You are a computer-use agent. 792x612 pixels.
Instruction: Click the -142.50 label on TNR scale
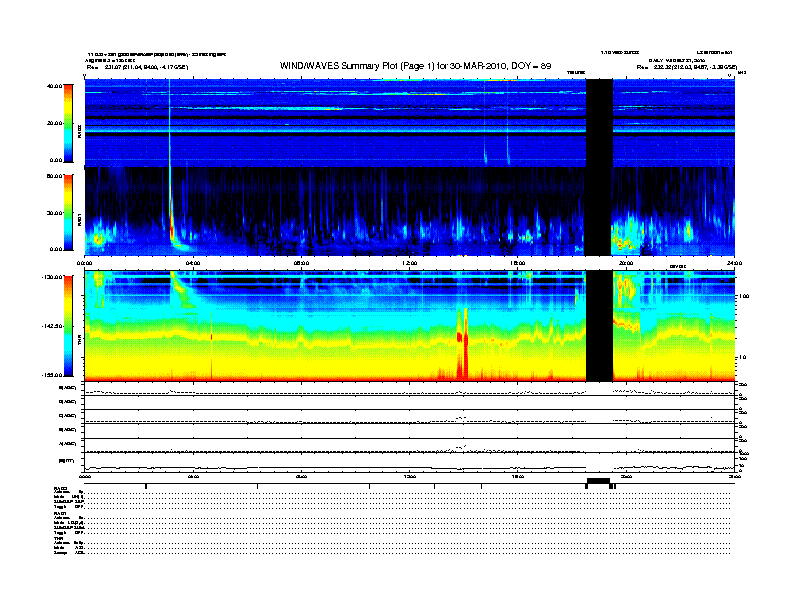point(52,326)
